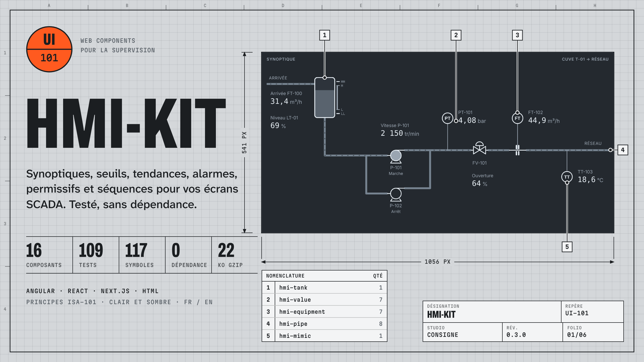644x362 pixels.
Task: Click the hmi-mimic nomenclature row
Action: 324,336
